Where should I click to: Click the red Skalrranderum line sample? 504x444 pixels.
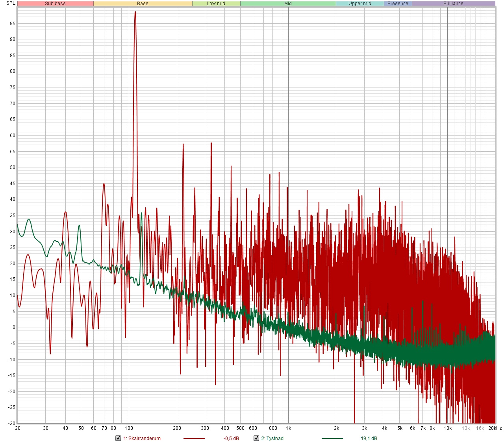(194, 438)
